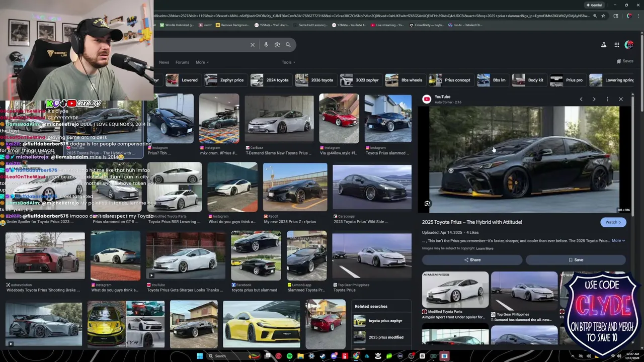Switch to the News tab

[164, 62]
